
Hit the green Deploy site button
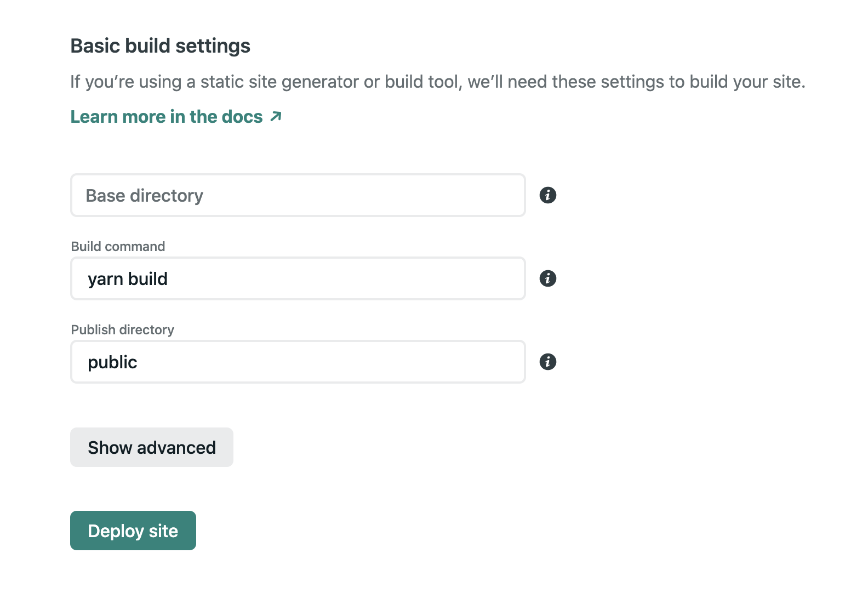click(133, 531)
